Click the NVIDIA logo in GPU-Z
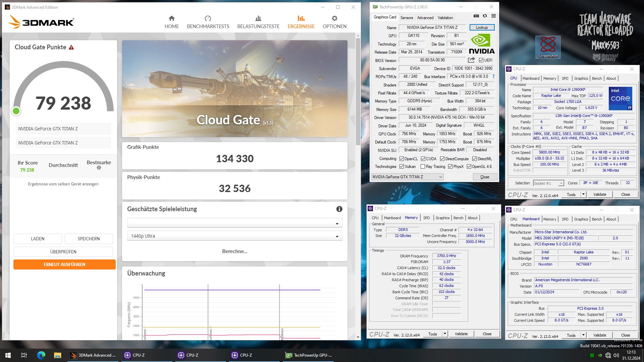The image size is (644, 362). pyautogui.click(x=481, y=44)
